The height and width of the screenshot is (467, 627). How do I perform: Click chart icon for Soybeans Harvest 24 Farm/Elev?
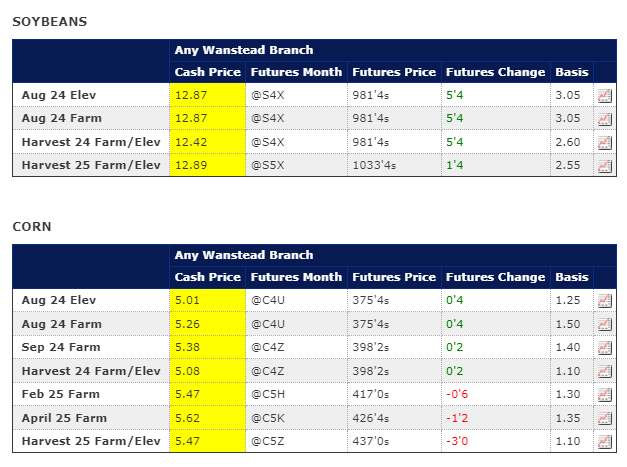pos(604,142)
